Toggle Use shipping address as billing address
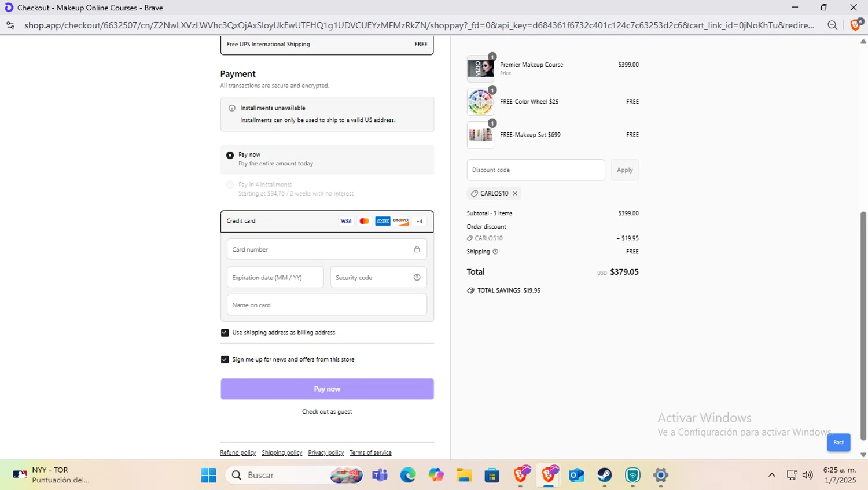The height and width of the screenshot is (490, 868). (225, 333)
